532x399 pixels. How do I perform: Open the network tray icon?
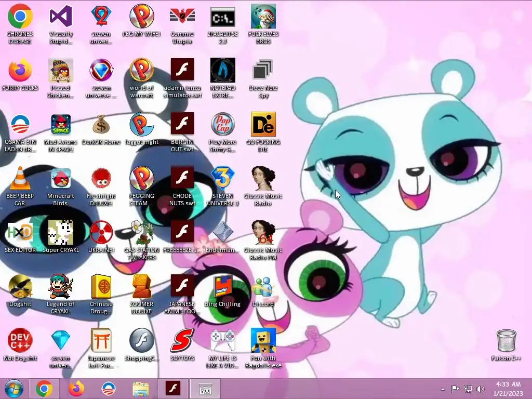468,389
